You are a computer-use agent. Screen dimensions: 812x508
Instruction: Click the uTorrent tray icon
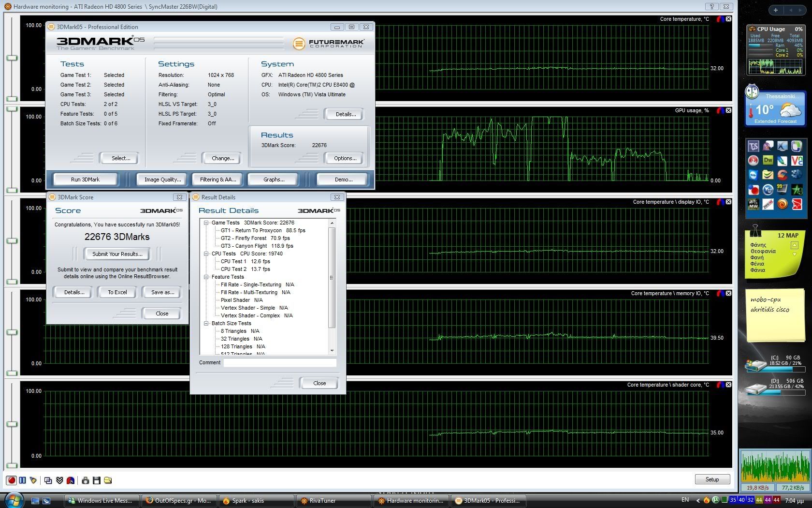point(715,500)
